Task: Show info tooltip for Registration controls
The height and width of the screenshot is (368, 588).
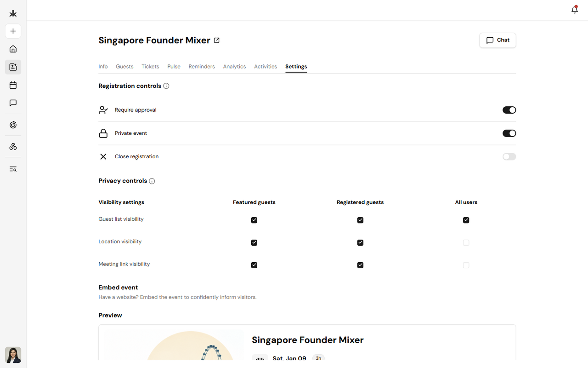Action: click(166, 86)
